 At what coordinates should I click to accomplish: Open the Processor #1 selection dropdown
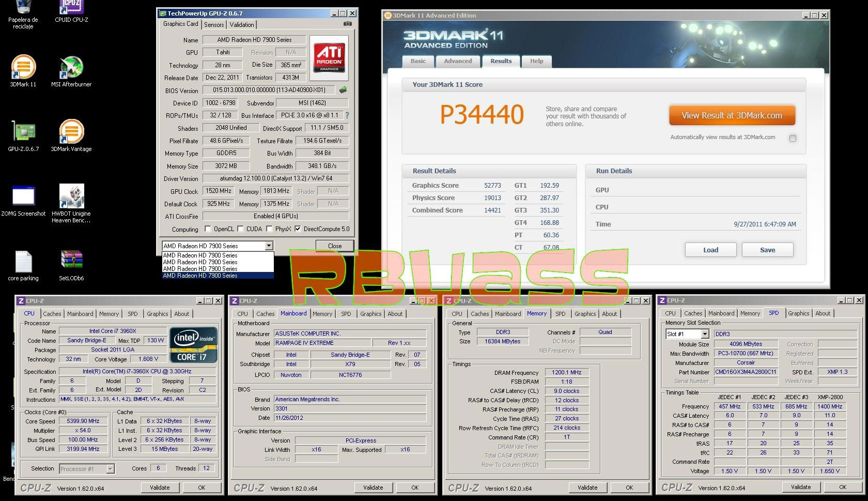[110, 469]
